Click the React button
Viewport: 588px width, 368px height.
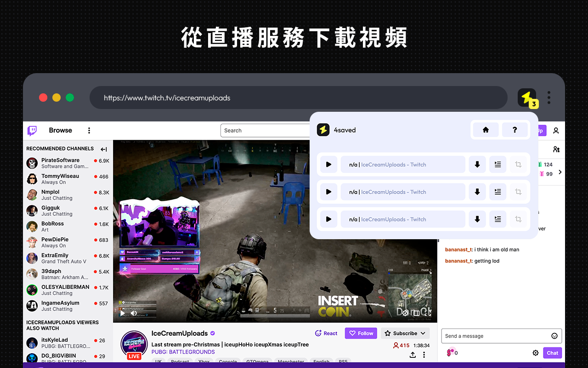click(326, 333)
